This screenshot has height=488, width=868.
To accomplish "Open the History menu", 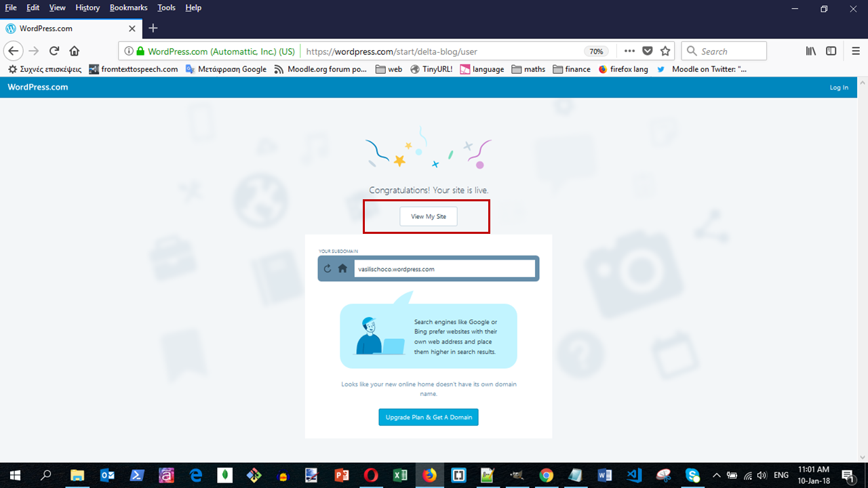I will (x=87, y=7).
